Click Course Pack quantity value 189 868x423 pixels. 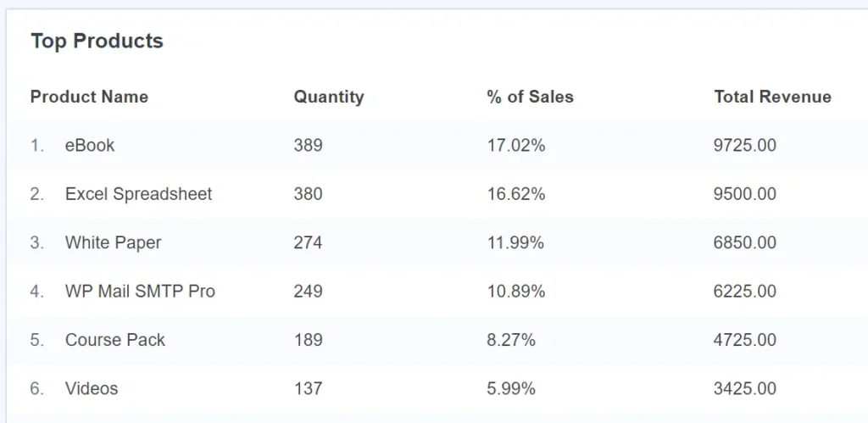click(x=308, y=340)
